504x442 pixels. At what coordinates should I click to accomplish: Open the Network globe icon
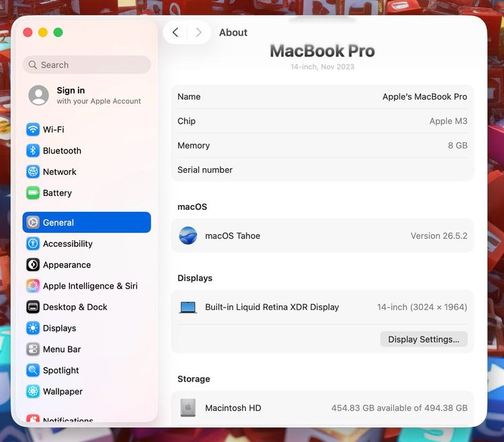click(x=33, y=172)
